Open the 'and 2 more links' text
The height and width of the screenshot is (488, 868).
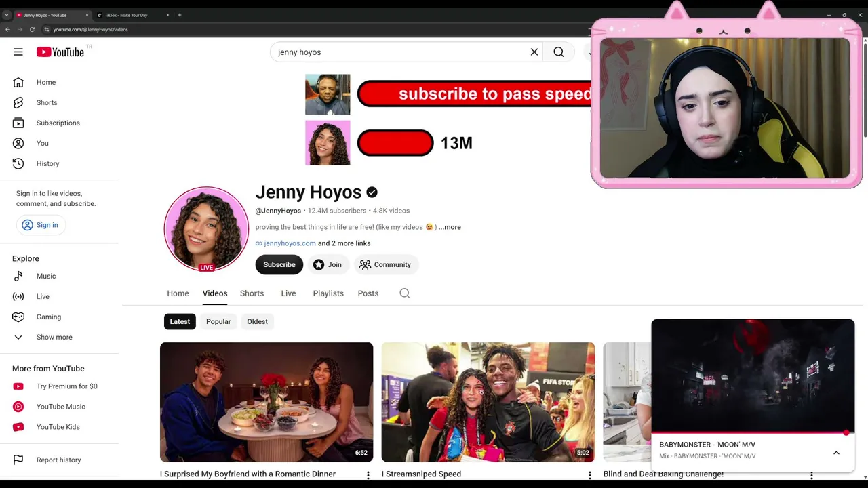click(344, 243)
